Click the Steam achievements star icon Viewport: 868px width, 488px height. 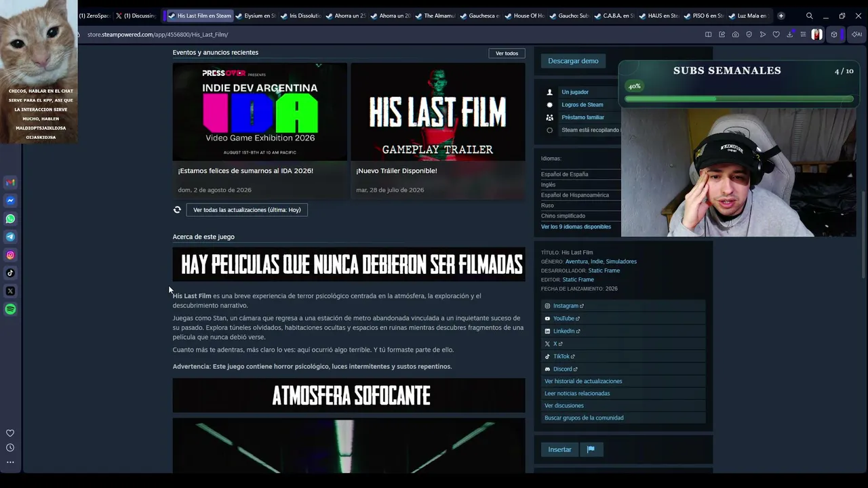click(x=549, y=105)
